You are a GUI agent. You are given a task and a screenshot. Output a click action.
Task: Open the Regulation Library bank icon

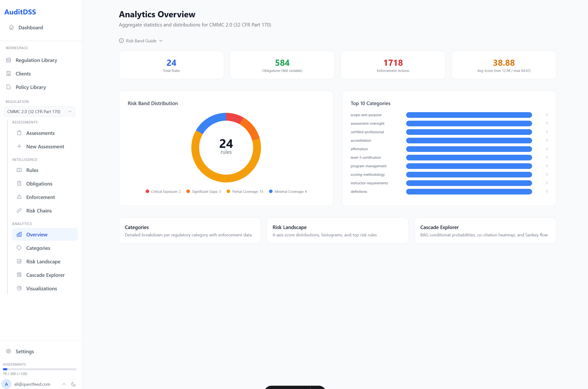coord(9,60)
